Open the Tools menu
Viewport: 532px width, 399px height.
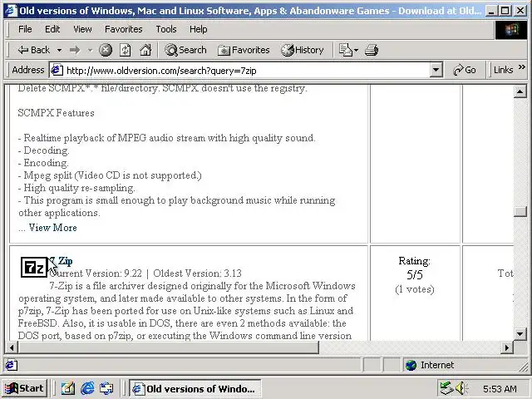coord(166,29)
